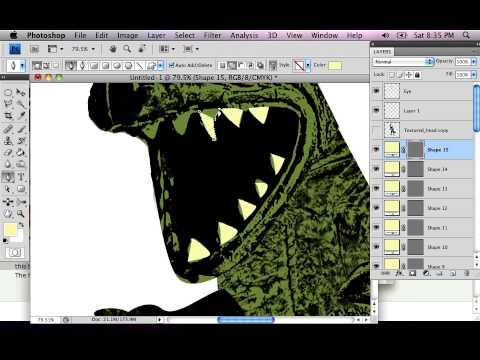Select the Freeform Pen tool option
This screenshot has width=480, height=360.
tap(82, 65)
